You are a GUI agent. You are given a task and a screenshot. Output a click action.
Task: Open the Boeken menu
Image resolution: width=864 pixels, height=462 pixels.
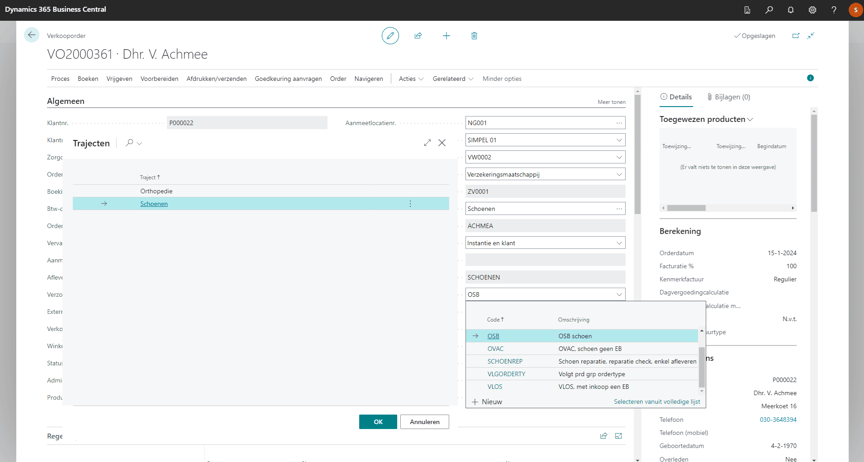(x=88, y=79)
